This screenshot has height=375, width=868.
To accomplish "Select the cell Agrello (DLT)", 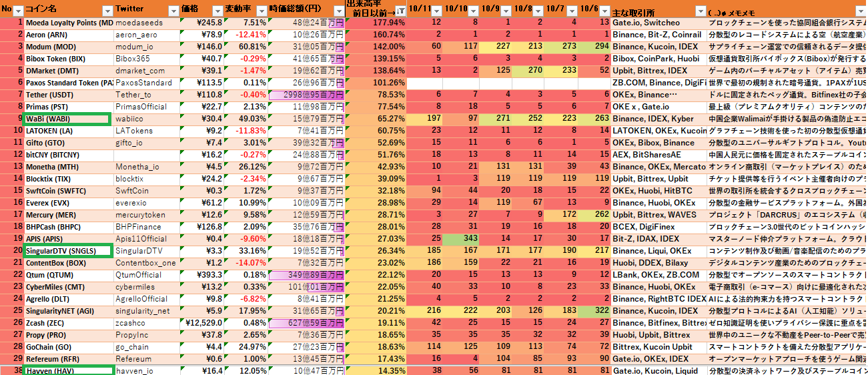I will coord(69,299).
